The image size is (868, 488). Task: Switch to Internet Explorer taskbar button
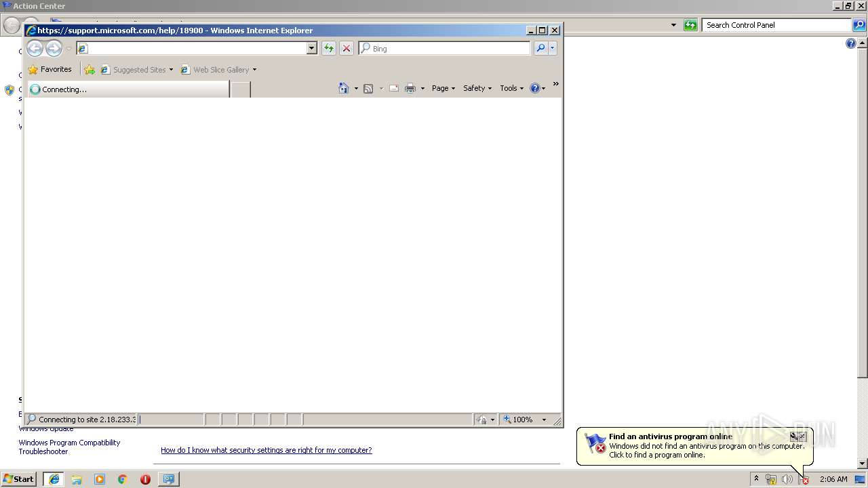click(54, 479)
